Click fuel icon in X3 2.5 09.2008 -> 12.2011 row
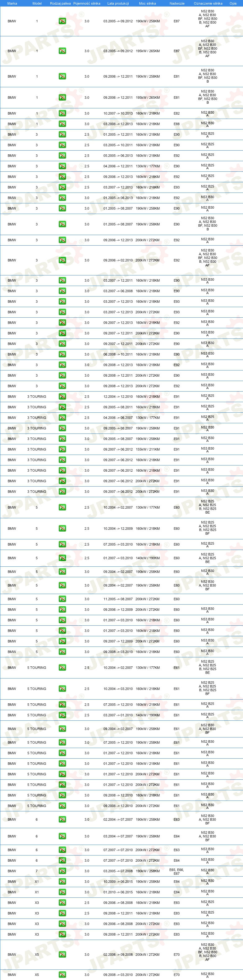This screenshot has width=243, height=980. point(62,914)
